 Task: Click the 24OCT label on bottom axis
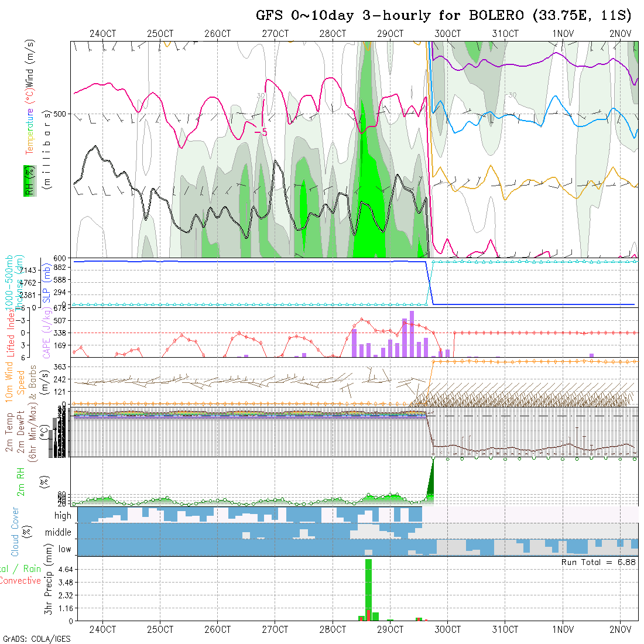pyautogui.click(x=102, y=629)
